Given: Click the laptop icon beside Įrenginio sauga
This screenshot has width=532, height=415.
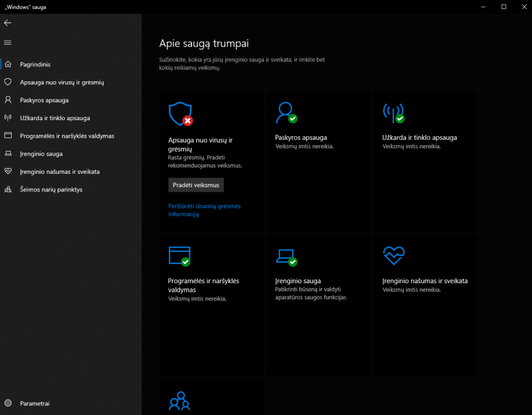Looking at the screenshot, I should click(x=8, y=154).
